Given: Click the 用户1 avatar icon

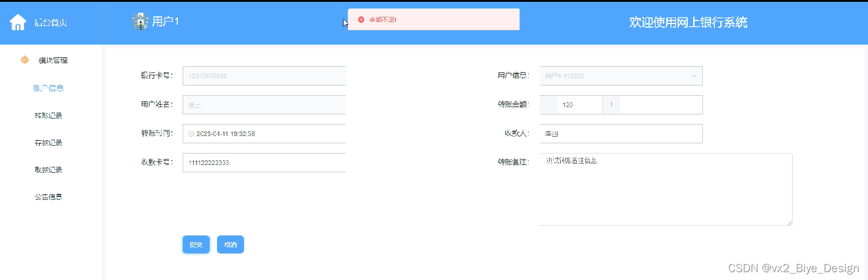Looking at the screenshot, I should [140, 22].
